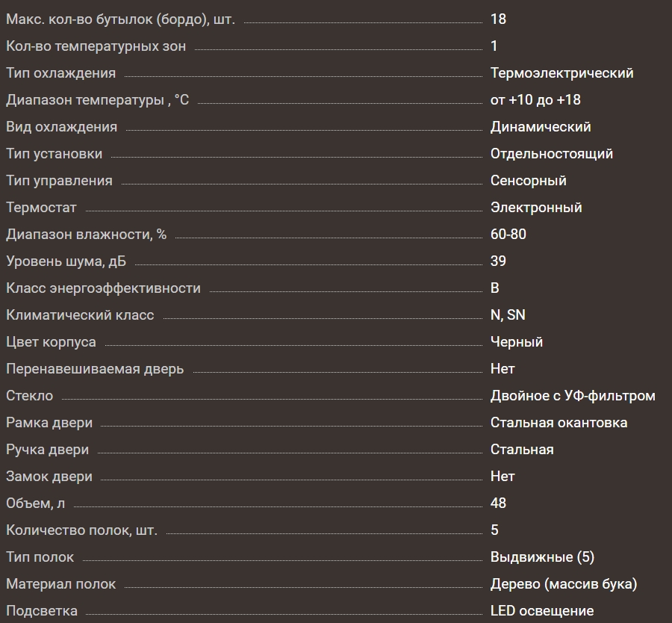This screenshot has width=672, height=623.
Task: Click the 'Дерево (массив бука)' material value
Action: [x=564, y=584]
